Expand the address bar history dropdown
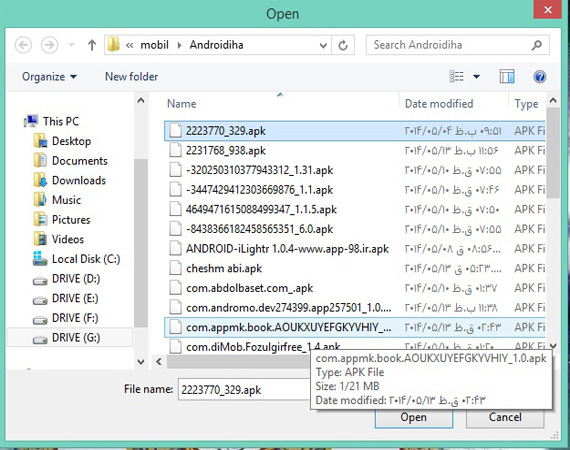 coord(323,45)
